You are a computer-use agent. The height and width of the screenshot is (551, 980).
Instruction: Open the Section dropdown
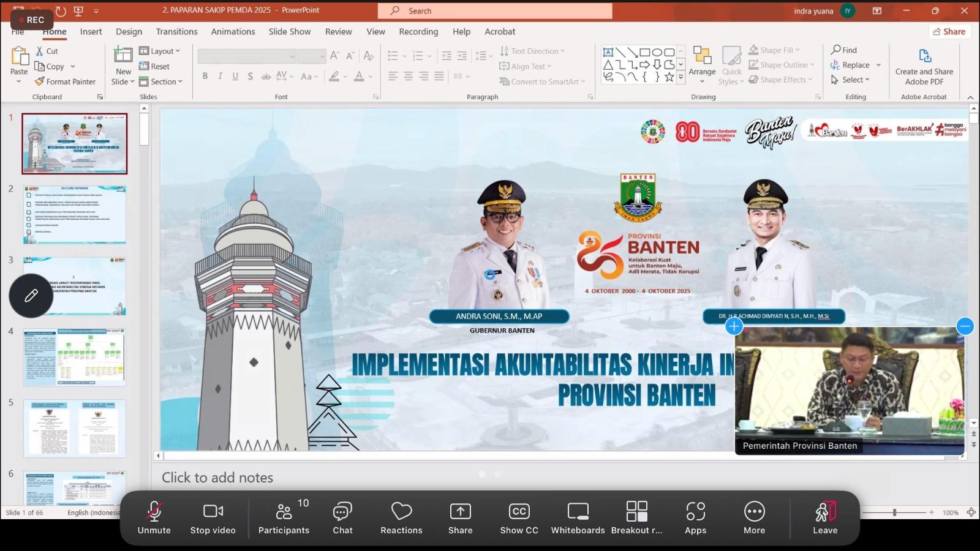[x=162, y=81]
